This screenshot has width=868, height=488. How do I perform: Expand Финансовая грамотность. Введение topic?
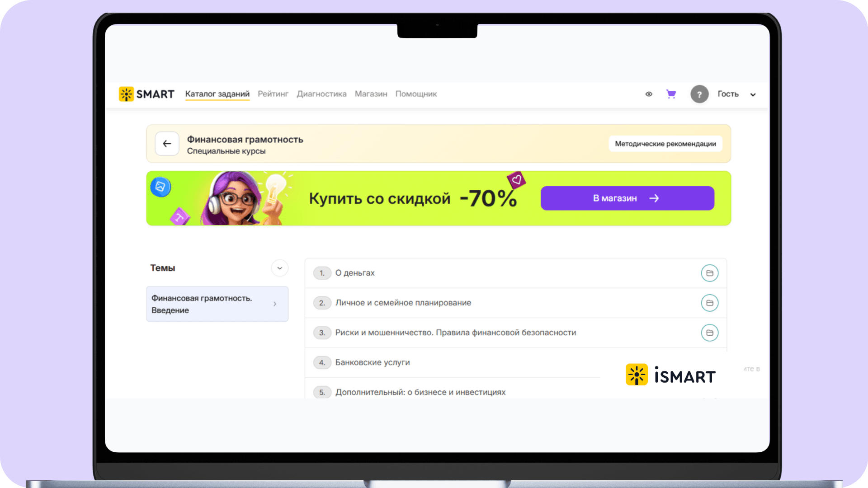tap(217, 304)
